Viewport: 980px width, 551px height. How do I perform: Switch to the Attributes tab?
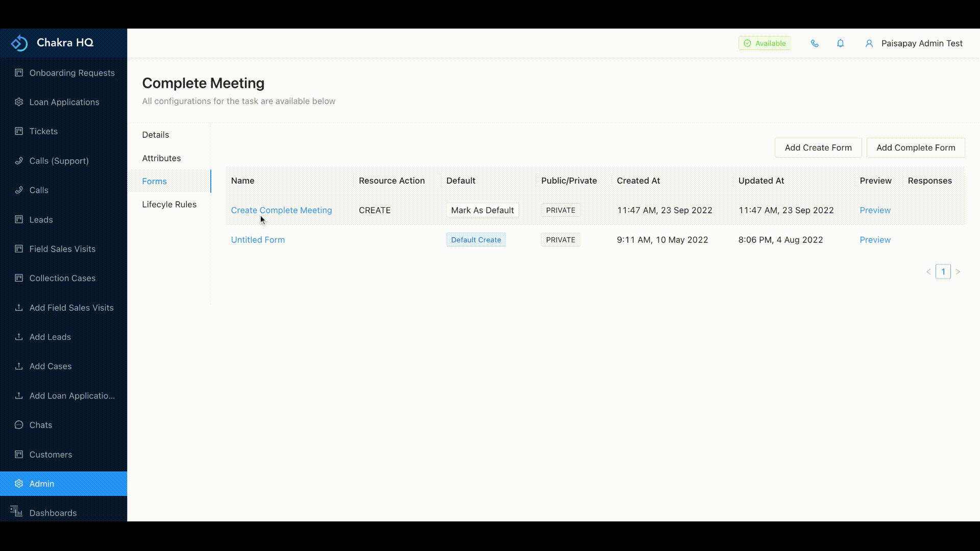tap(161, 158)
